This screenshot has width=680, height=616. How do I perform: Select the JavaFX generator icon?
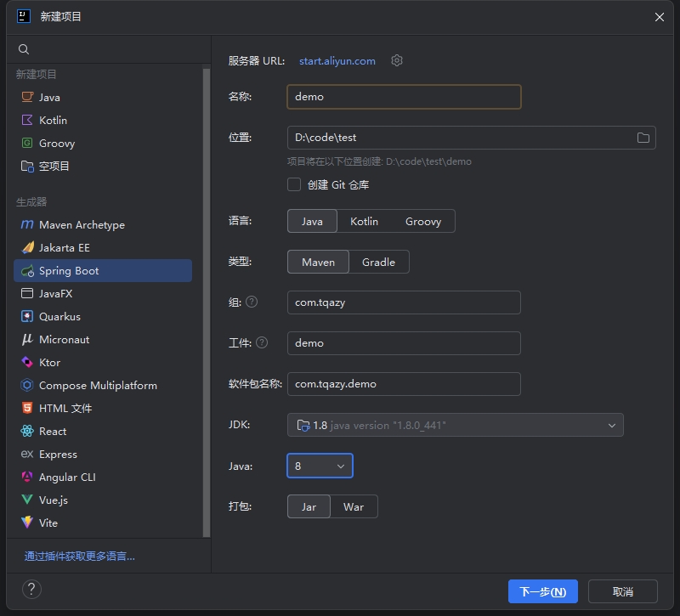(x=27, y=293)
